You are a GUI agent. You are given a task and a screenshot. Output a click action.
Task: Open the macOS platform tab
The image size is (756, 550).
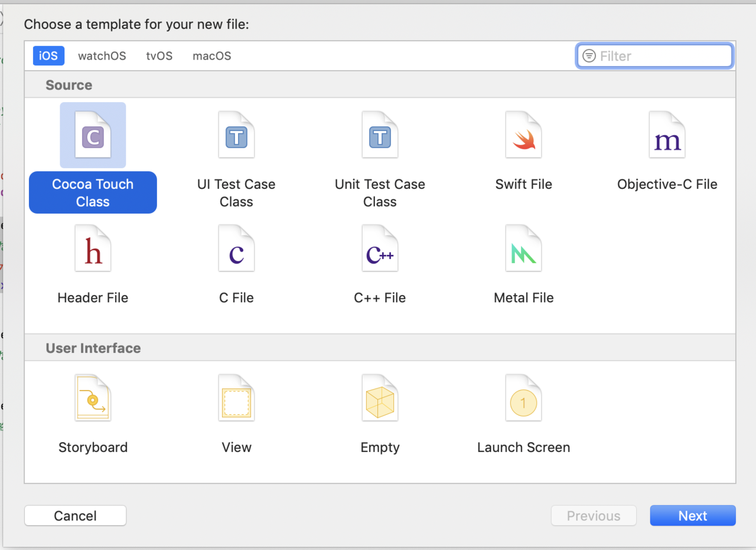coord(211,56)
